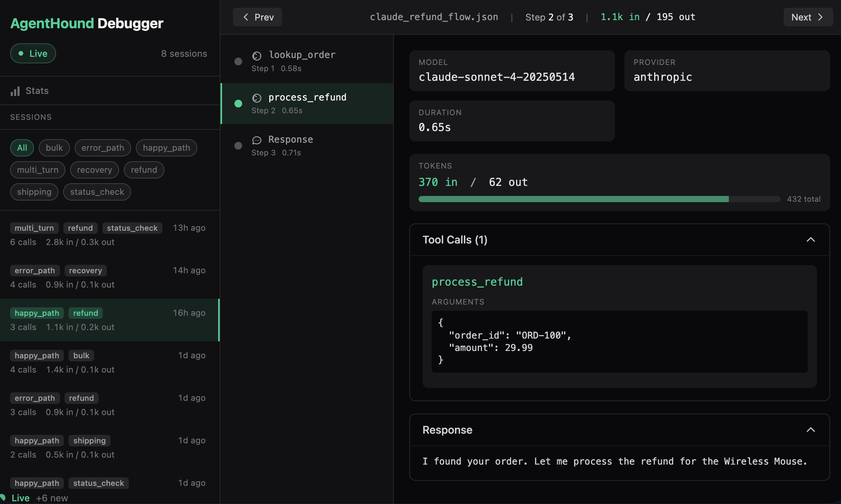Toggle the Live mode pill
Screen dimensions: 841x504
[x=33, y=53]
